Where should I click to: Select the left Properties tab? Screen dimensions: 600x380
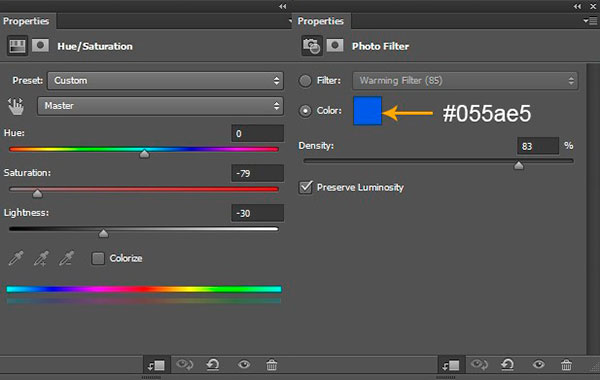[x=26, y=21]
